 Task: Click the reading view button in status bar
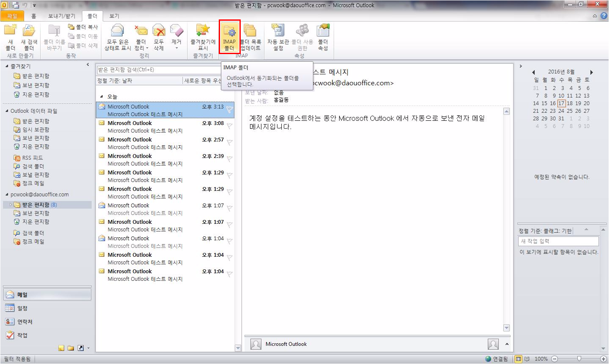pos(527,359)
